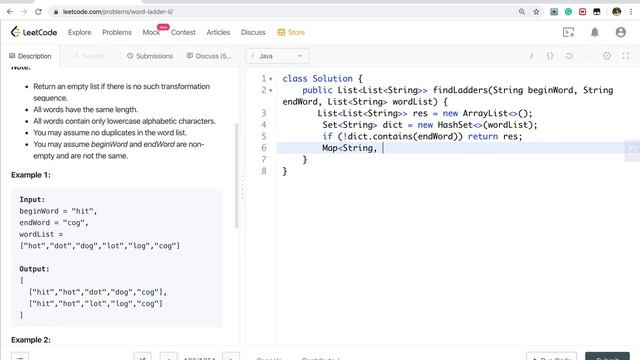Click the description panel scrollbar
The height and width of the screenshot is (360, 640).
click(x=236, y=176)
